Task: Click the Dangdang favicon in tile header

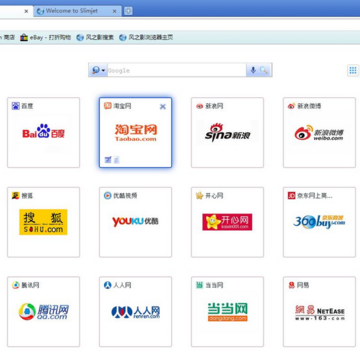Action: [200, 285]
